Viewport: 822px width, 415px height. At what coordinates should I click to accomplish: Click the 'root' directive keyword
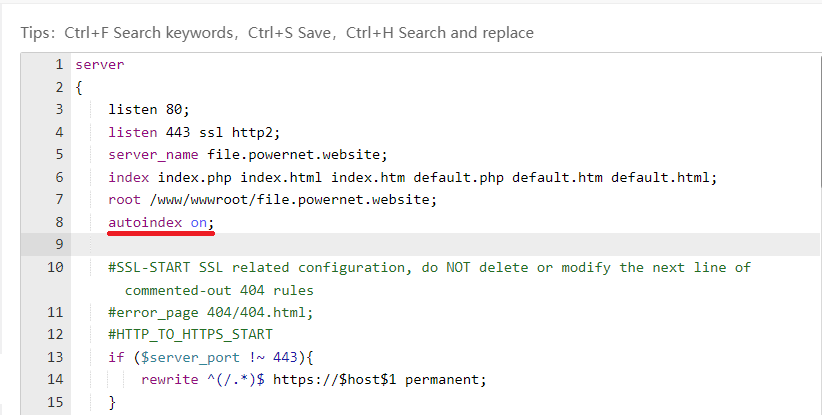[124, 200]
